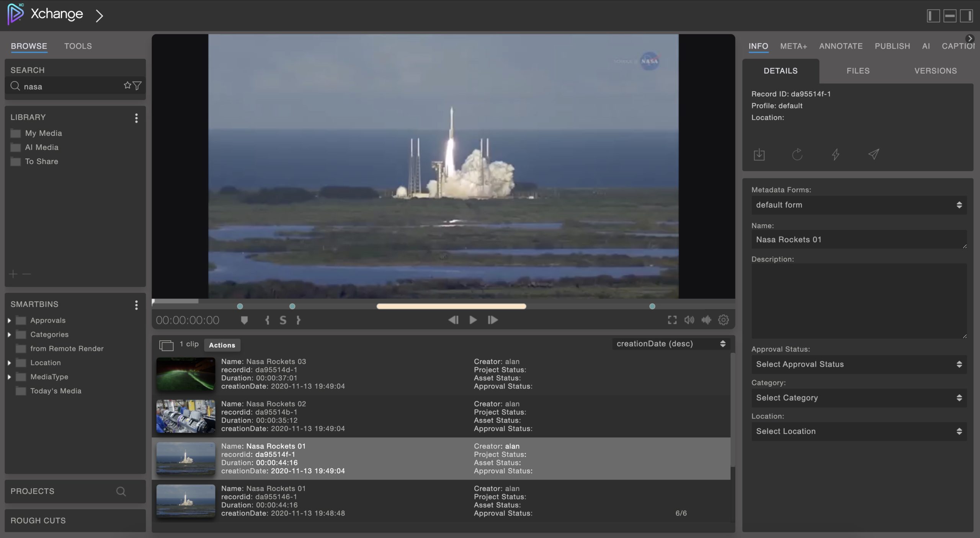Add a marker using the flag icon

[245, 320]
